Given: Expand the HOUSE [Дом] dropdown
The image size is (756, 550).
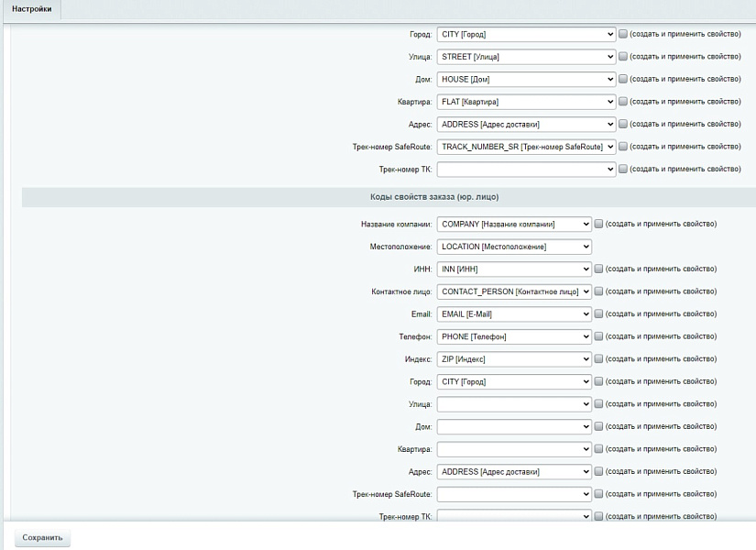Looking at the screenshot, I should [526, 79].
